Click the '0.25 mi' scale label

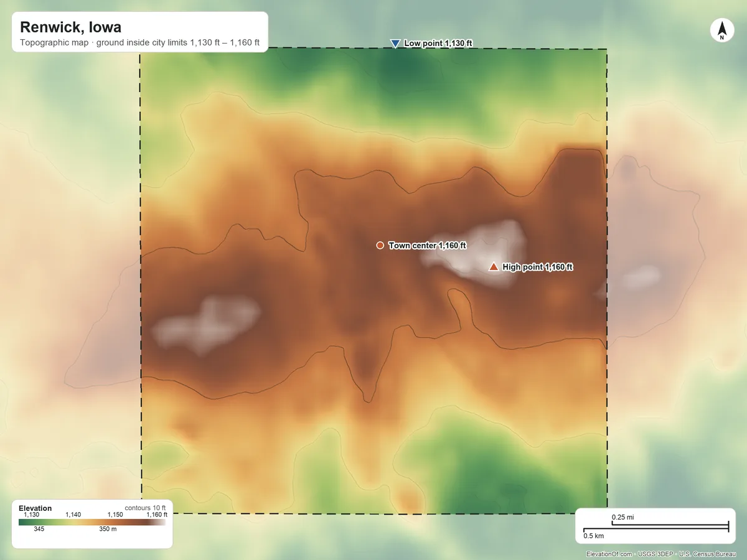coord(622,518)
